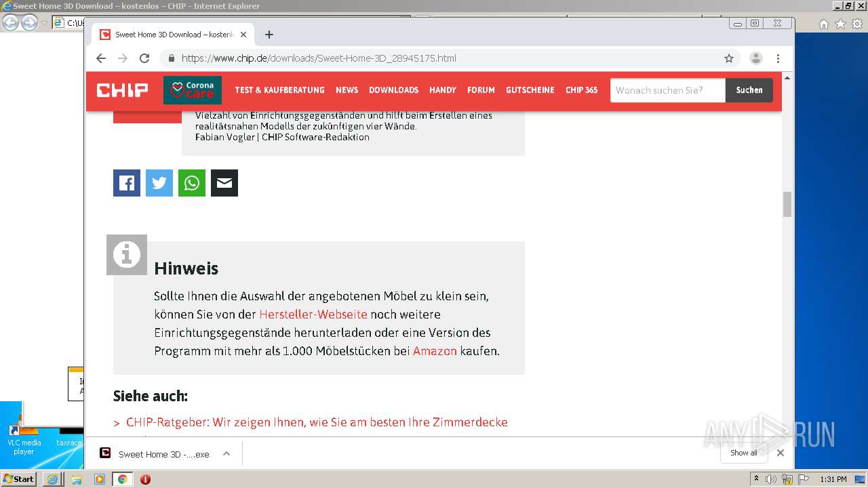Click the Chrome back arrow
The width and height of the screenshot is (868, 488).
(101, 58)
